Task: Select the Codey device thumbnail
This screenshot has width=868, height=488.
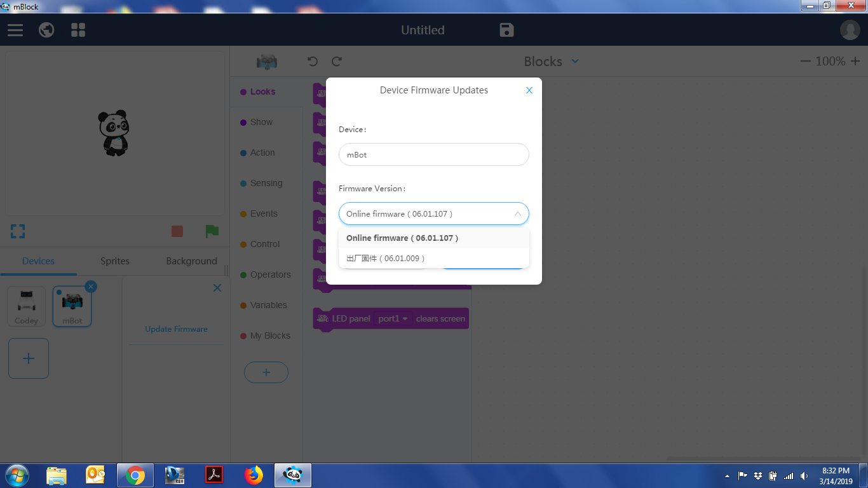Action: (x=26, y=306)
